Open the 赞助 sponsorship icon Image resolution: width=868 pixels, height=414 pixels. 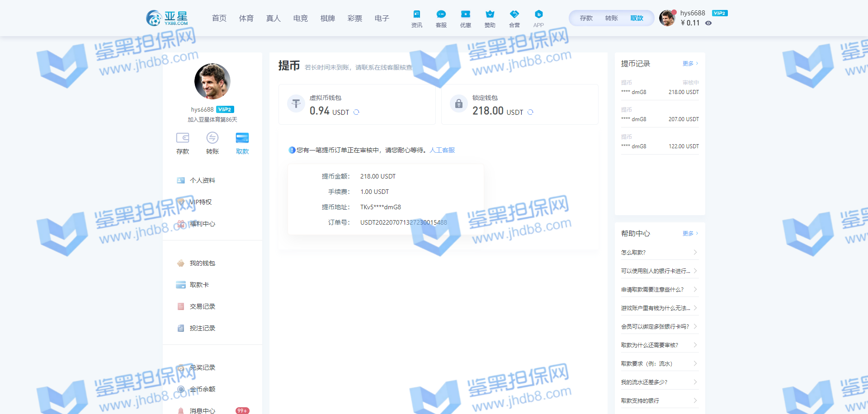click(x=490, y=15)
